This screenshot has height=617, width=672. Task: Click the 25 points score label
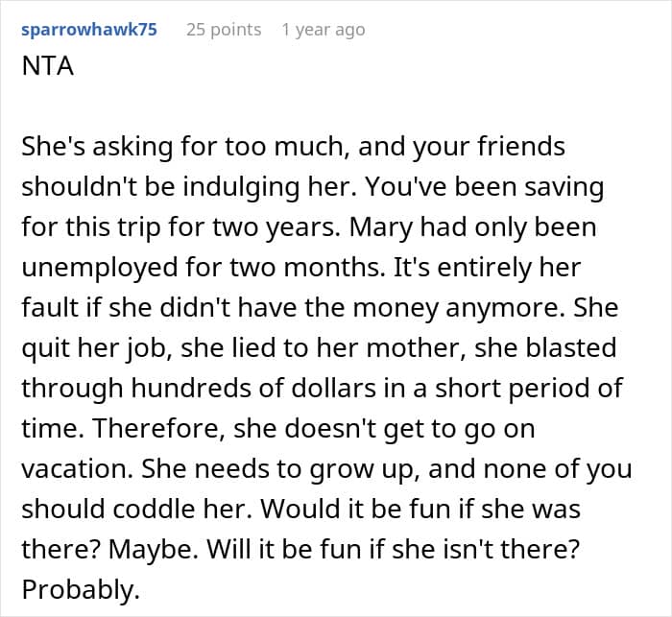[x=224, y=30]
